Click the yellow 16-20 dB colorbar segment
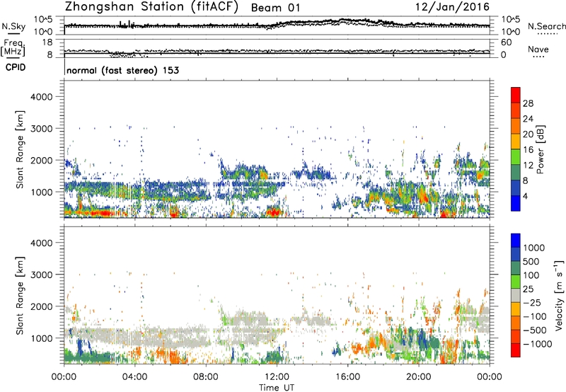 (x=516, y=141)
